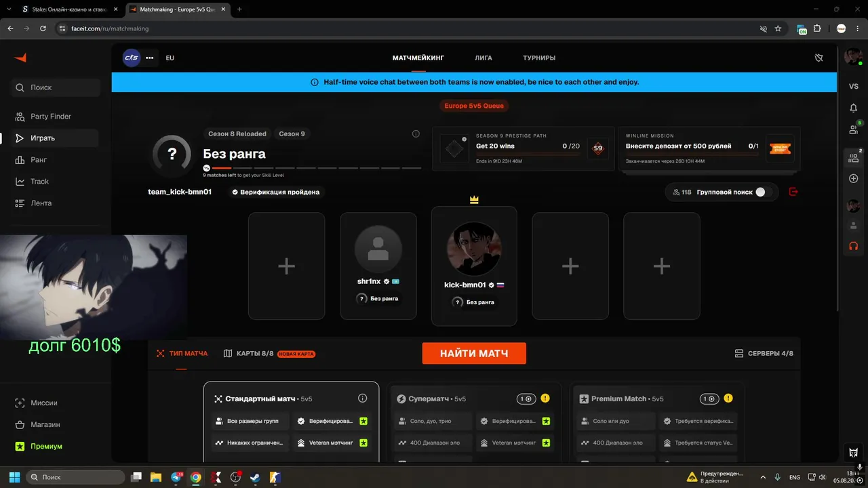Select the Premium Match type
Viewport: 868px width, 488px height.
coord(658,423)
